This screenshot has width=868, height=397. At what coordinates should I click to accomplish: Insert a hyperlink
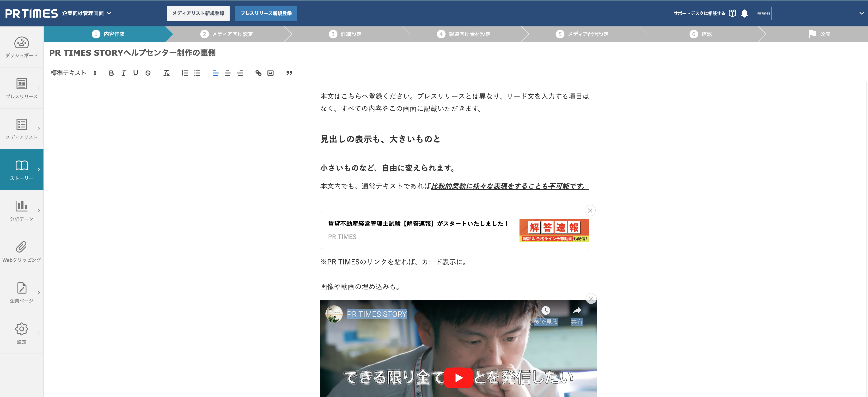click(x=258, y=73)
